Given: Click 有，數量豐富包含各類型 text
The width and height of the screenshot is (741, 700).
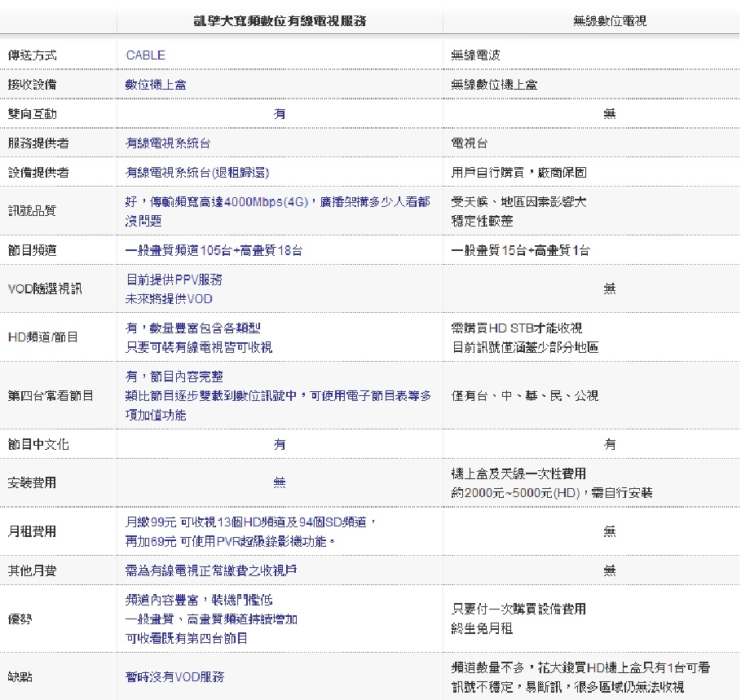Looking at the screenshot, I should 193,328.
